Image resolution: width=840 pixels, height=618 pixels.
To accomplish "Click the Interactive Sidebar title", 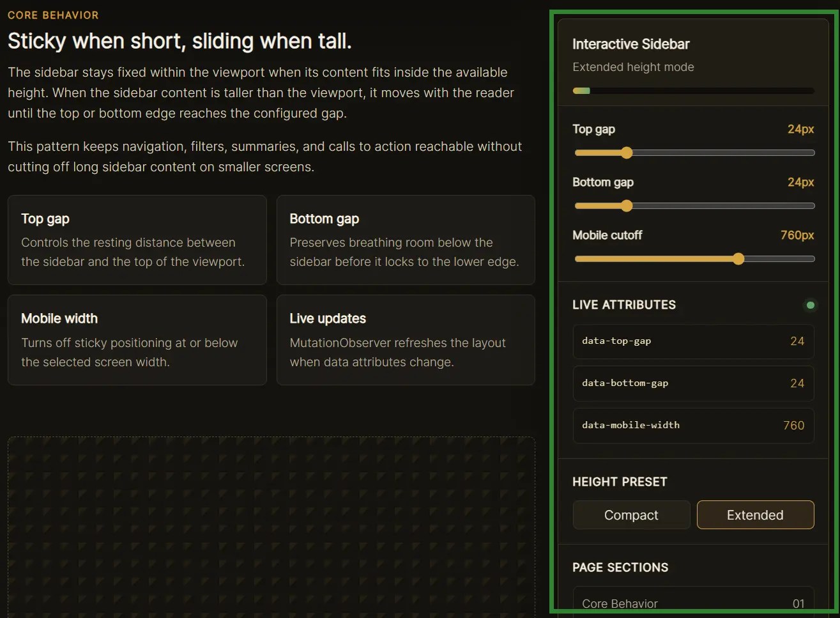I will tap(630, 44).
